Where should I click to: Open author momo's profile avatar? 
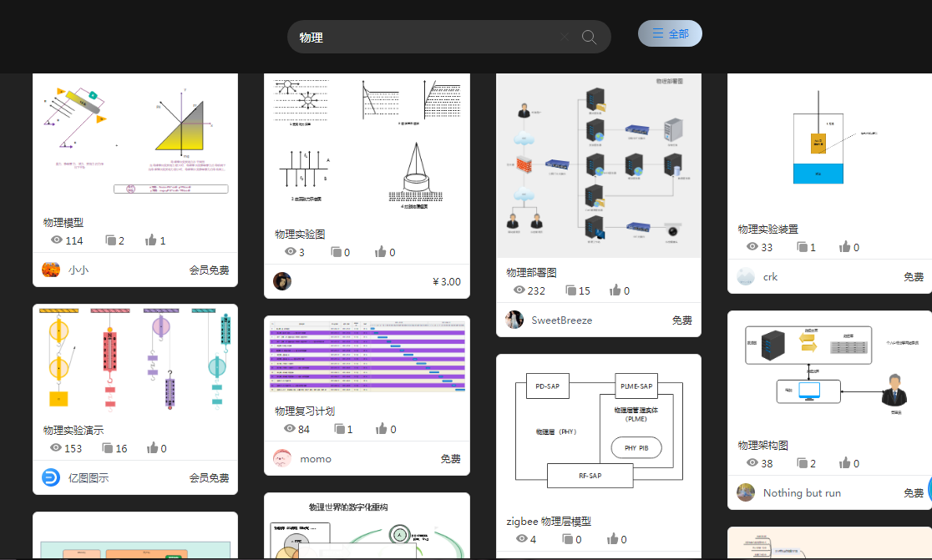[x=281, y=458]
